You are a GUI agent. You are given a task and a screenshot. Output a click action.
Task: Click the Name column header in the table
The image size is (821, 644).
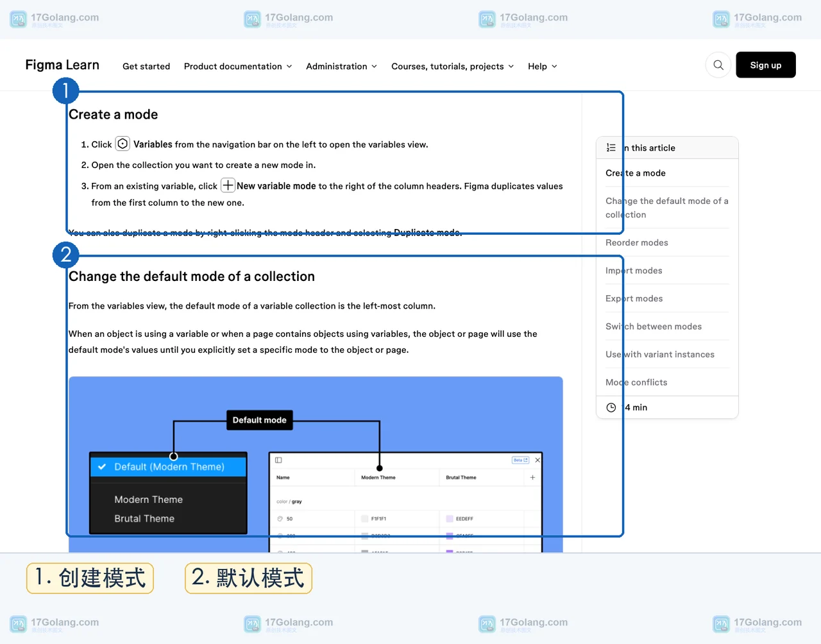283,477
